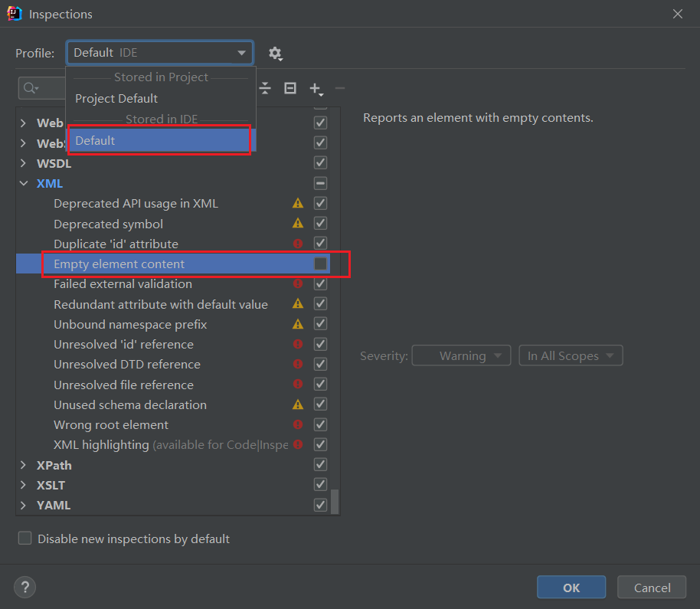Click error icon beside XML highlighting
700x609 pixels.
pyautogui.click(x=298, y=444)
